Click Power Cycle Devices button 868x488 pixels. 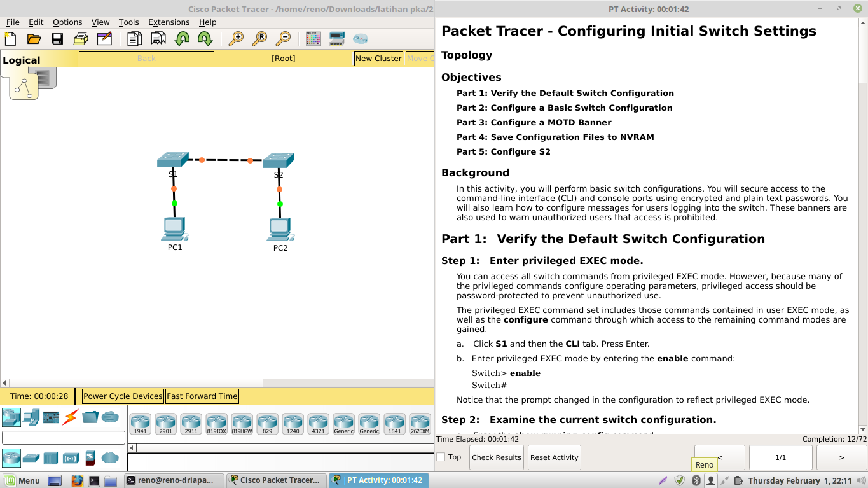(123, 396)
